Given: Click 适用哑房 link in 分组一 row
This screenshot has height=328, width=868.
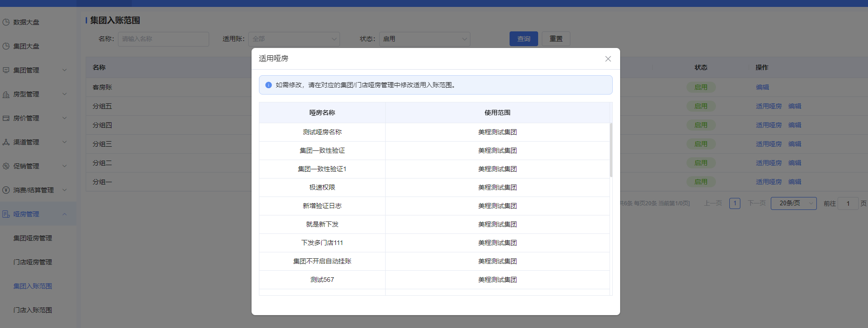Looking at the screenshot, I should [x=769, y=182].
